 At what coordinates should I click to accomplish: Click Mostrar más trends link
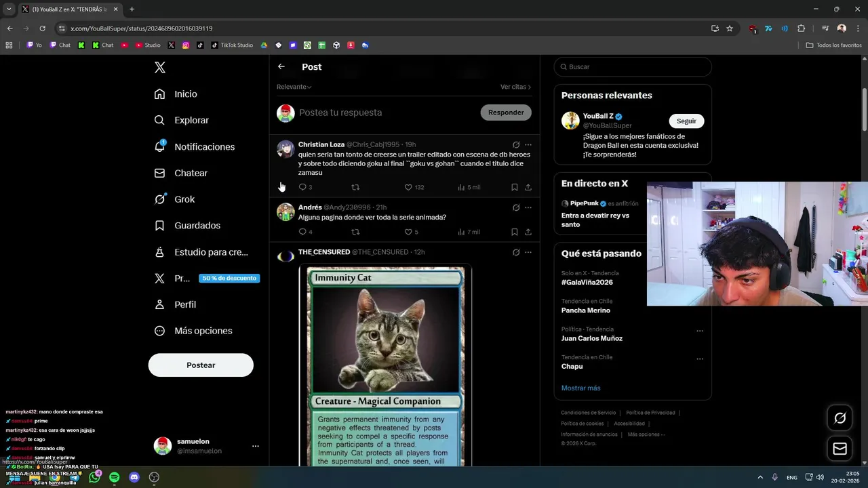[x=580, y=388]
